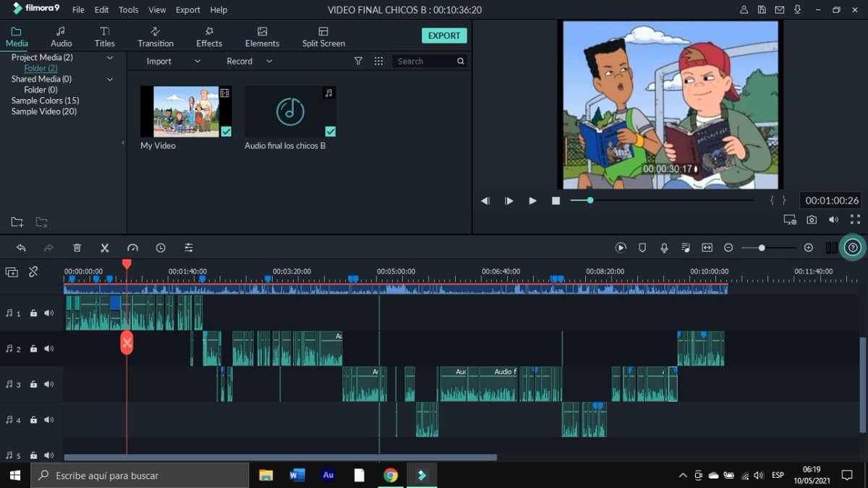Select Sample Video (20) in library
Screen dimensions: 868x488
click(44, 112)
